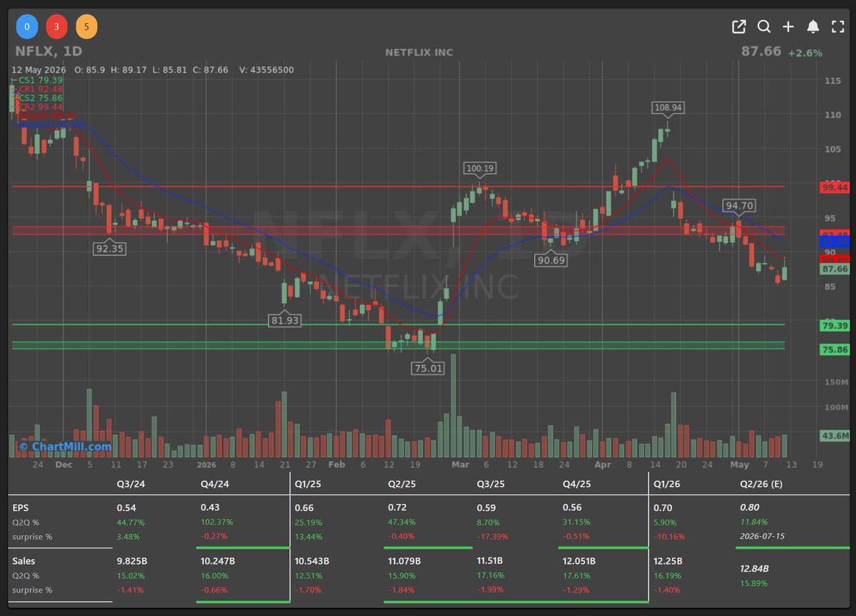Toggle the CS1 79.39 legend entry
The image size is (856, 616).
click(x=41, y=80)
